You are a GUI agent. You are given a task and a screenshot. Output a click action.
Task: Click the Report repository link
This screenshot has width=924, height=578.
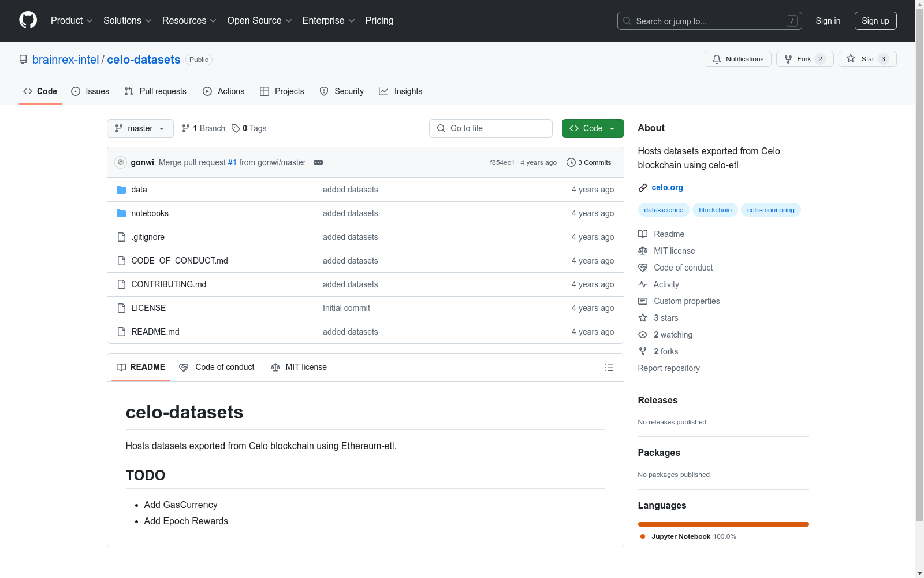coord(669,368)
